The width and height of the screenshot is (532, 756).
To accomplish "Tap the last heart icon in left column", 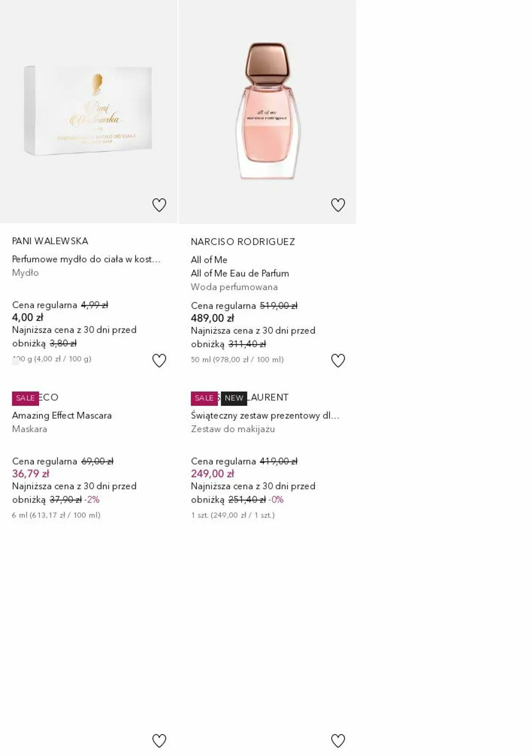I will pyautogui.click(x=159, y=741).
